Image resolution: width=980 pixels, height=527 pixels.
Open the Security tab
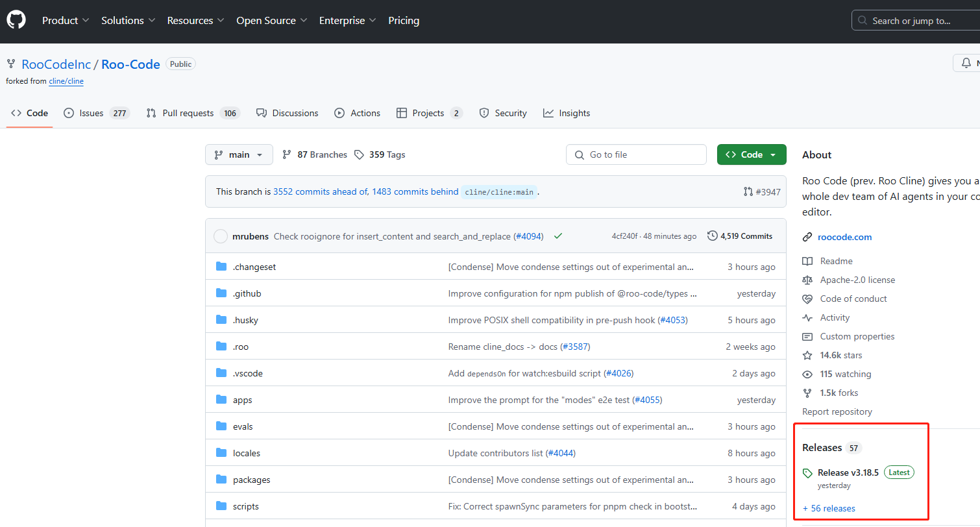tap(503, 113)
